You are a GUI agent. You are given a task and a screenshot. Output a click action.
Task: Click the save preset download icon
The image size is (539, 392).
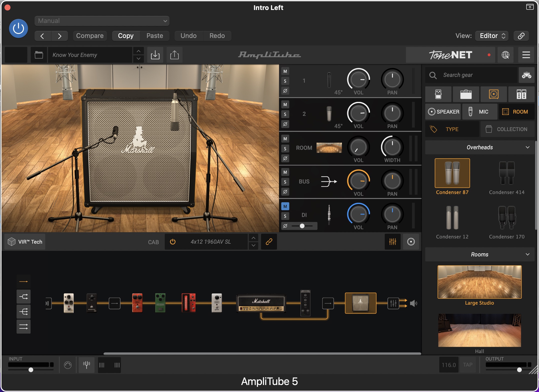coord(155,55)
